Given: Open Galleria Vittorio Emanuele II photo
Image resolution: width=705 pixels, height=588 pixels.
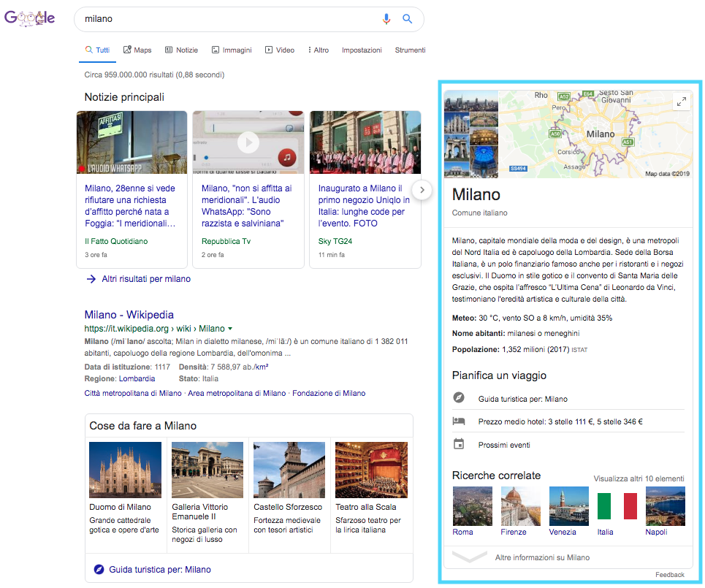Looking at the screenshot, I should [207, 470].
